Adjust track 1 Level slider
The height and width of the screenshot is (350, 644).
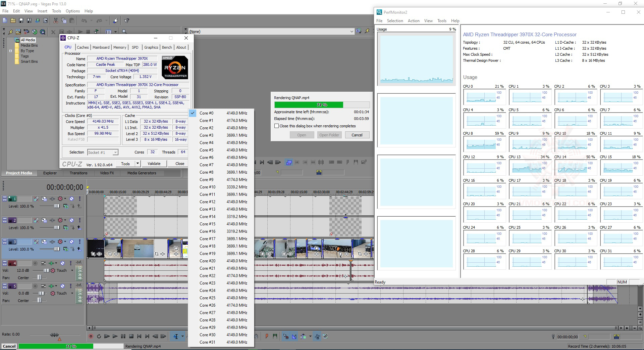pos(57,206)
